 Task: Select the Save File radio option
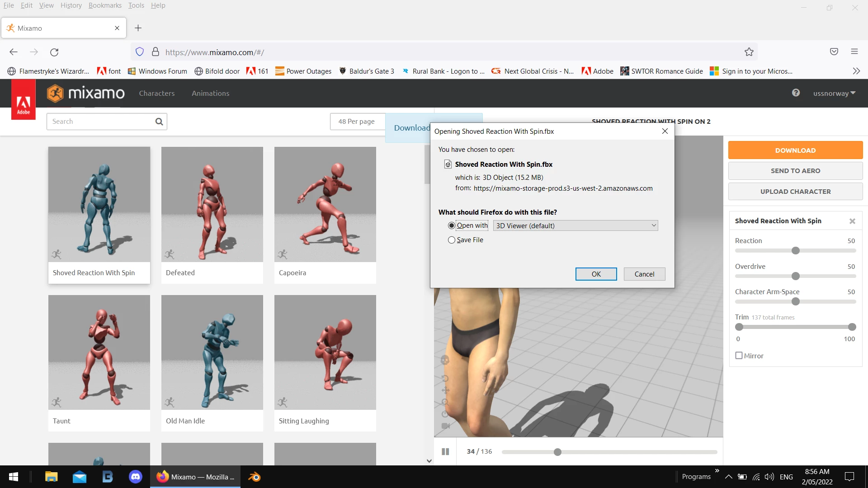pyautogui.click(x=452, y=240)
